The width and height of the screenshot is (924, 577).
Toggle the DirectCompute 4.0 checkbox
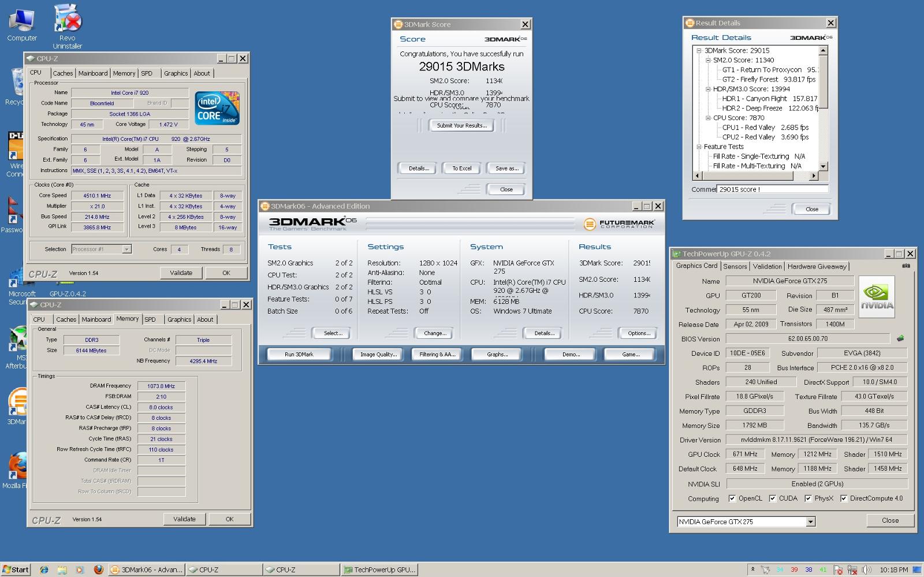pos(843,498)
